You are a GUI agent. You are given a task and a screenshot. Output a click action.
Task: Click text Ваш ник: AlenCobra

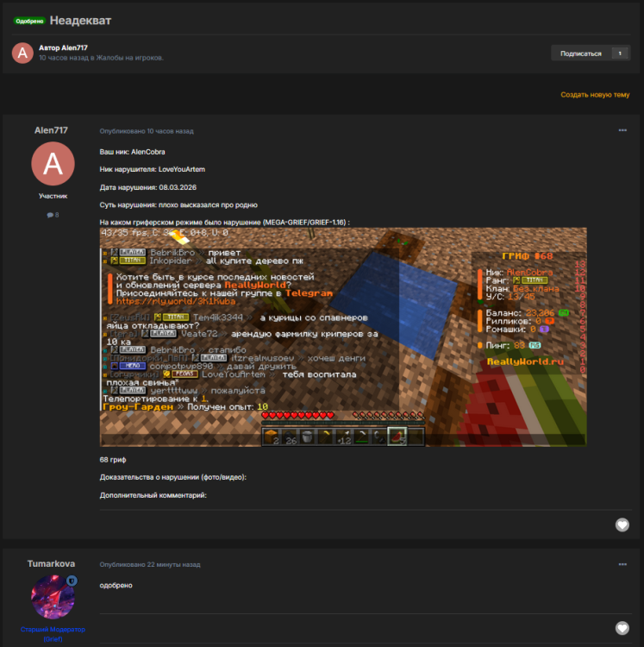(x=133, y=152)
